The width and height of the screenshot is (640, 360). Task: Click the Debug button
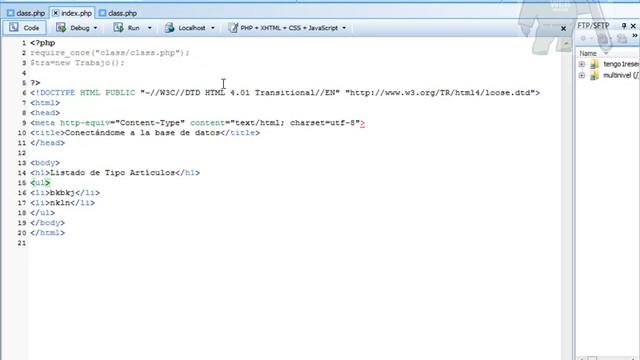click(x=73, y=28)
